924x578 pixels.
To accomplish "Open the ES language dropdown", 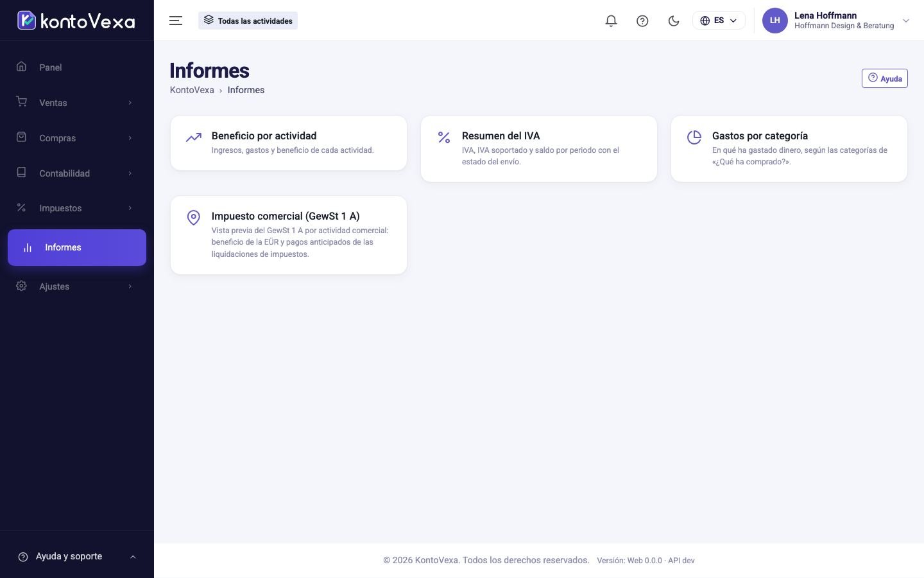I will 719,21.
